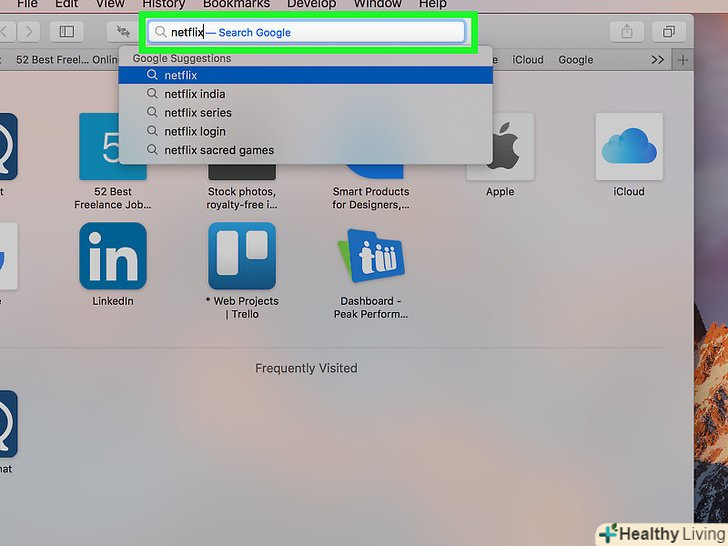The image size is (728, 546).
Task: Open the Bookmarks menu
Action: [236, 4]
